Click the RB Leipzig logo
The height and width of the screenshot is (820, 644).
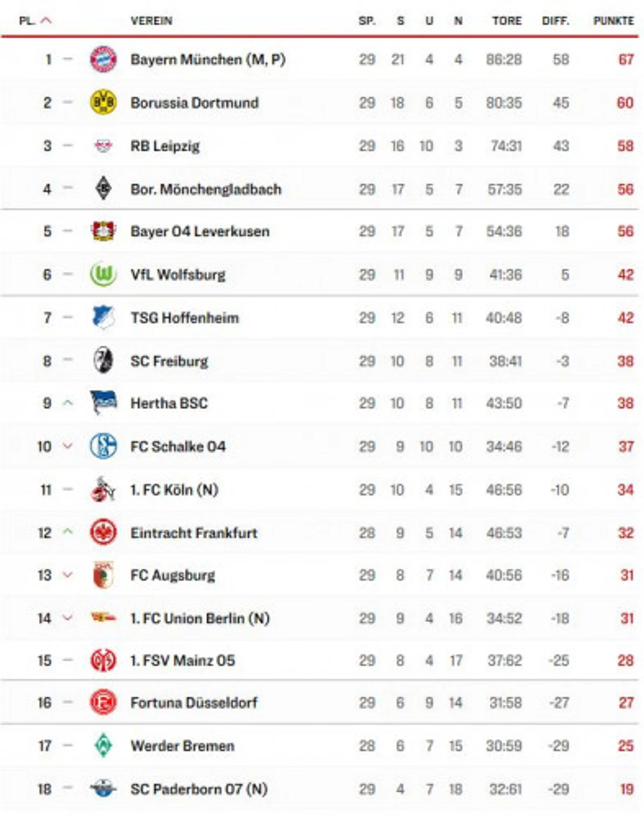[103, 146]
